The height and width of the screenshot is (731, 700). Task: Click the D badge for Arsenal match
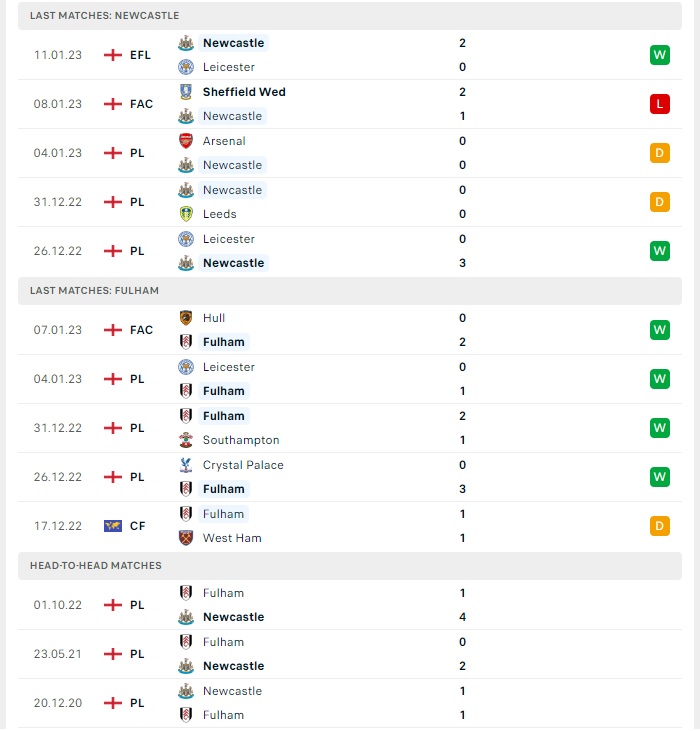pos(659,153)
